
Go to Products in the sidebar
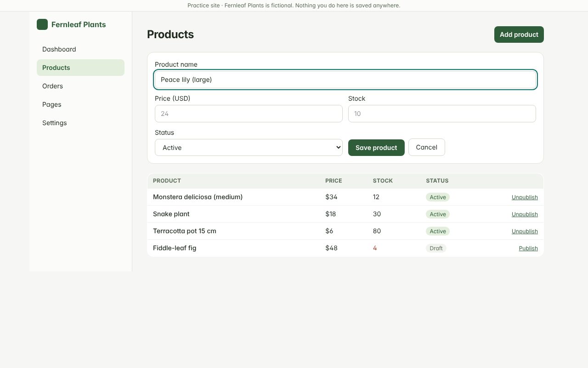(x=80, y=68)
